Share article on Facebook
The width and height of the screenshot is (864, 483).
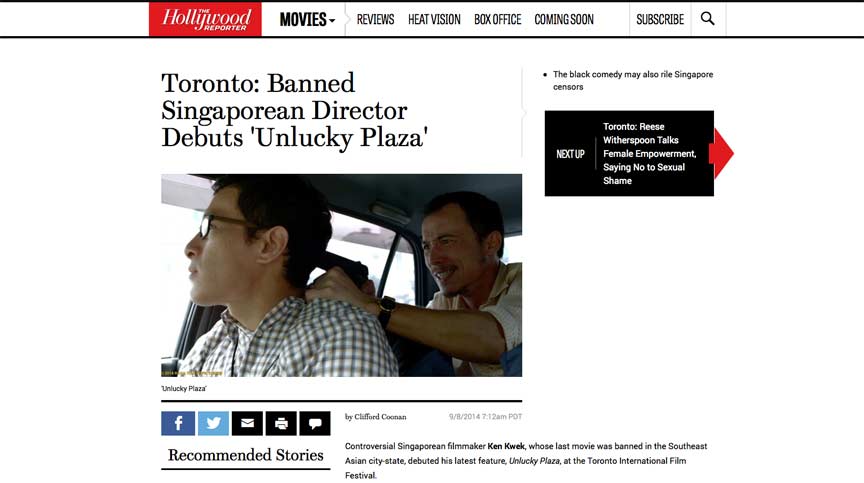(x=178, y=424)
